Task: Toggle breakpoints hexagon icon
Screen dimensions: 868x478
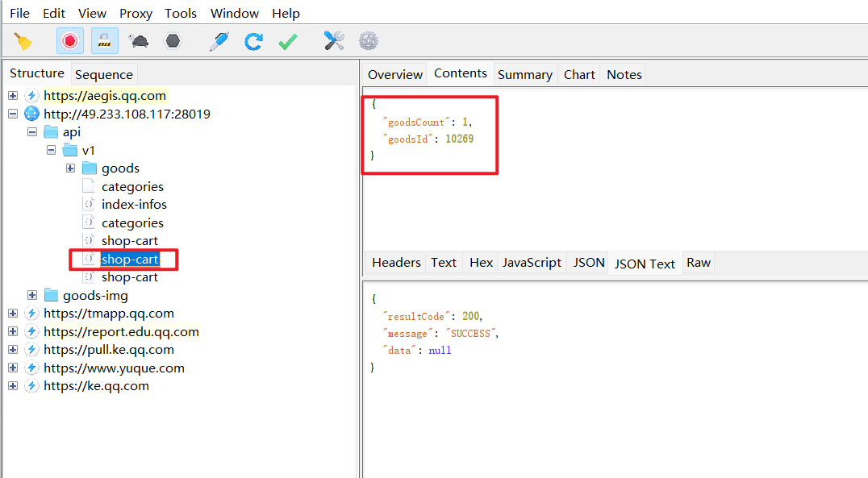Action: [x=173, y=41]
